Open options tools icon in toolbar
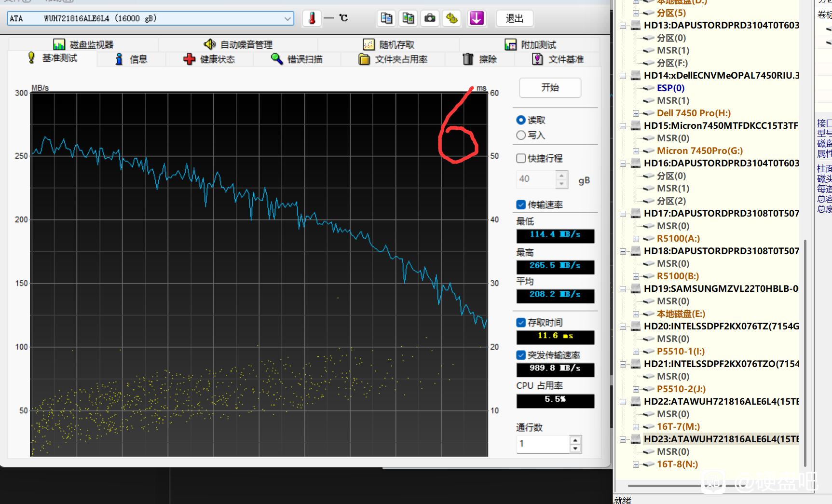The image size is (832, 504). coord(452,18)
